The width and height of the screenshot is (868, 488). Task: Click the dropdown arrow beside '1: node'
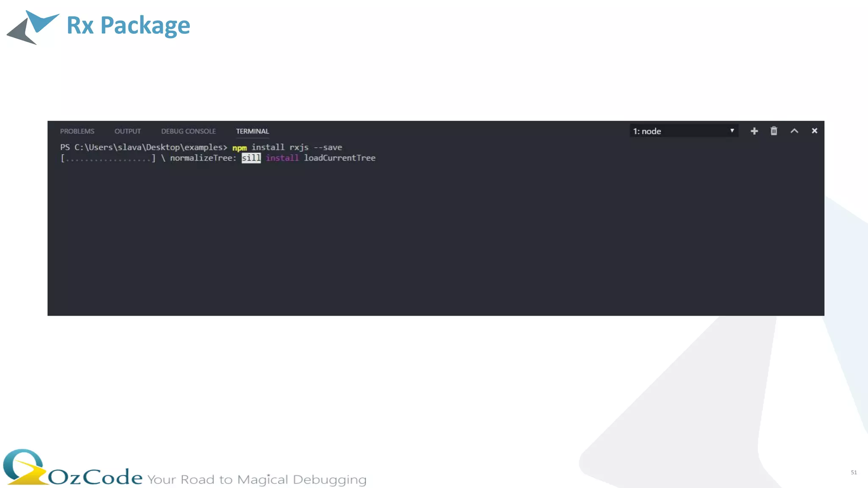pos(732,131)
